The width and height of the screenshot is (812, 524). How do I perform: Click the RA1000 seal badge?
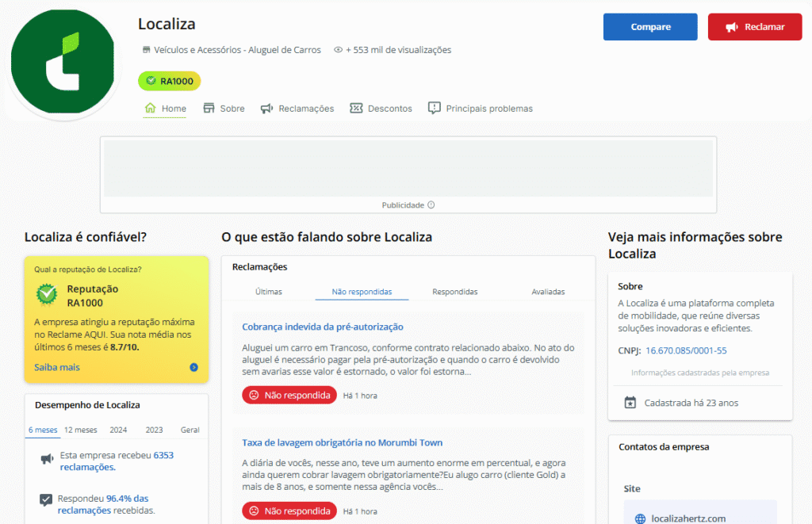pyautogui.click(x=170, y=81)
